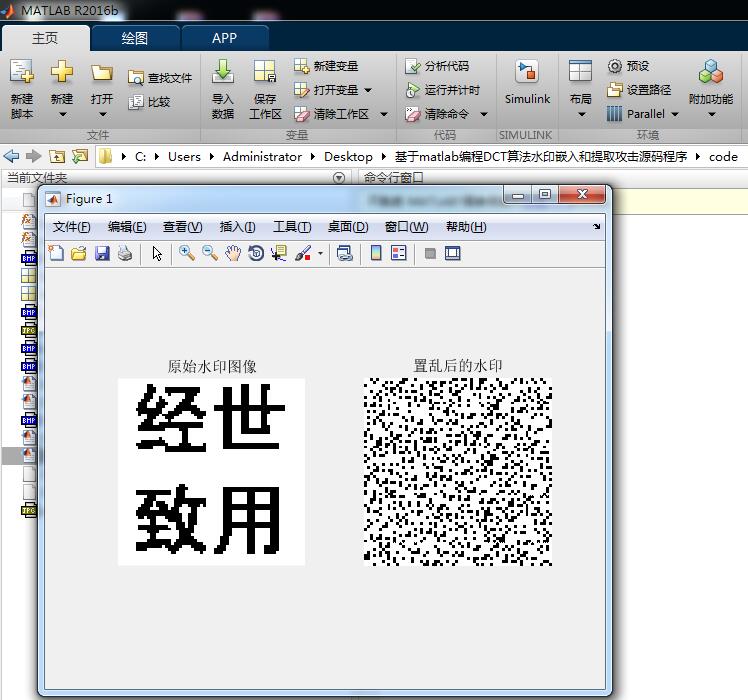Expand the Layout (布局) dropdown arrow
This screenshot has height=700, width=748.
[582, 115]
